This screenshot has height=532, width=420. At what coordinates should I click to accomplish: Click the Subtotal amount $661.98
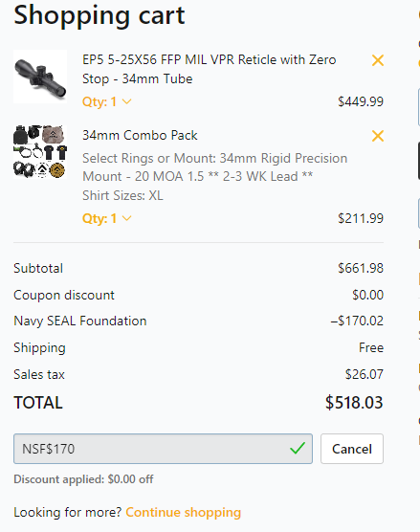(x=361, y=268)
